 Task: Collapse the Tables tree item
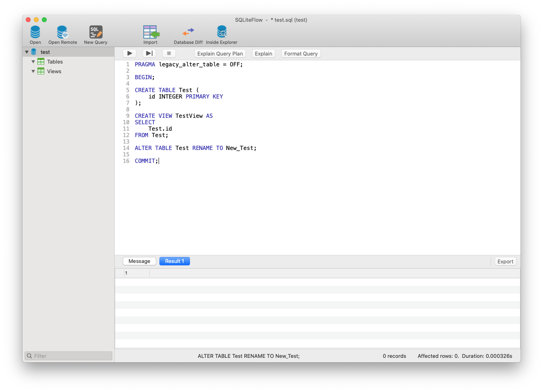click(33, 62)
